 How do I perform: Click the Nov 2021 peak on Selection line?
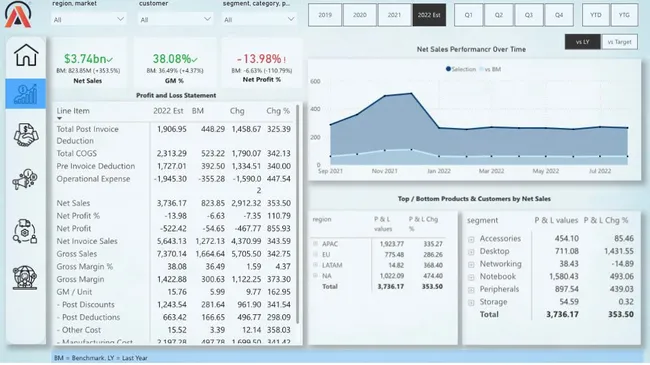point(385,96)
